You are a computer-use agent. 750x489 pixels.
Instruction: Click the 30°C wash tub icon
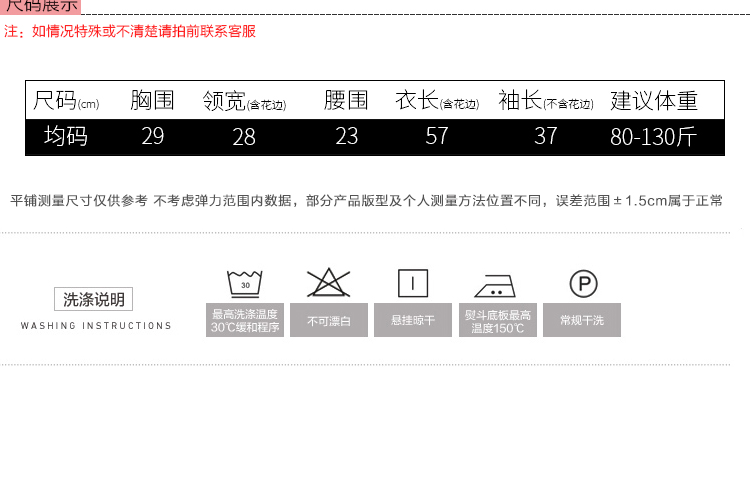pos(244,283)
